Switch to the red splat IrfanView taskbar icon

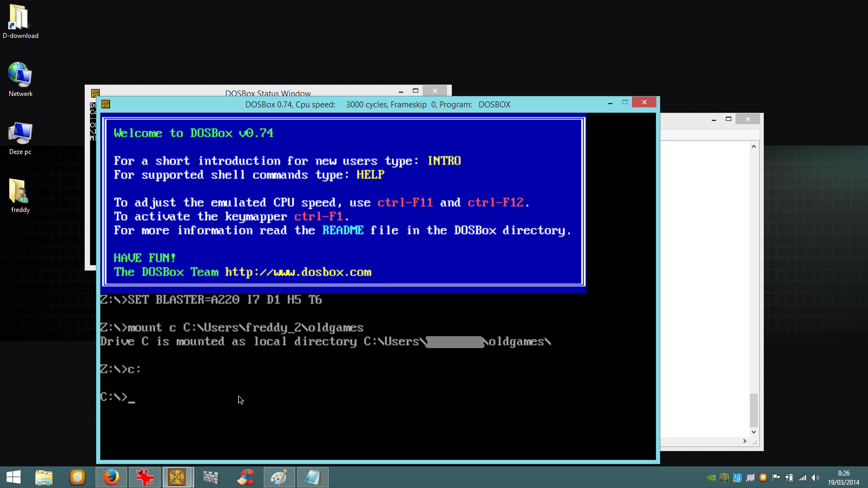(145, 477)
